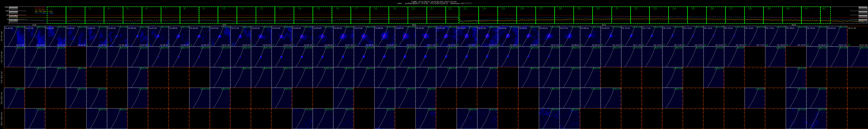Click the 12.0-25.0 keV row label
This screenshot has height=129, width=868.
pos(2,77)
